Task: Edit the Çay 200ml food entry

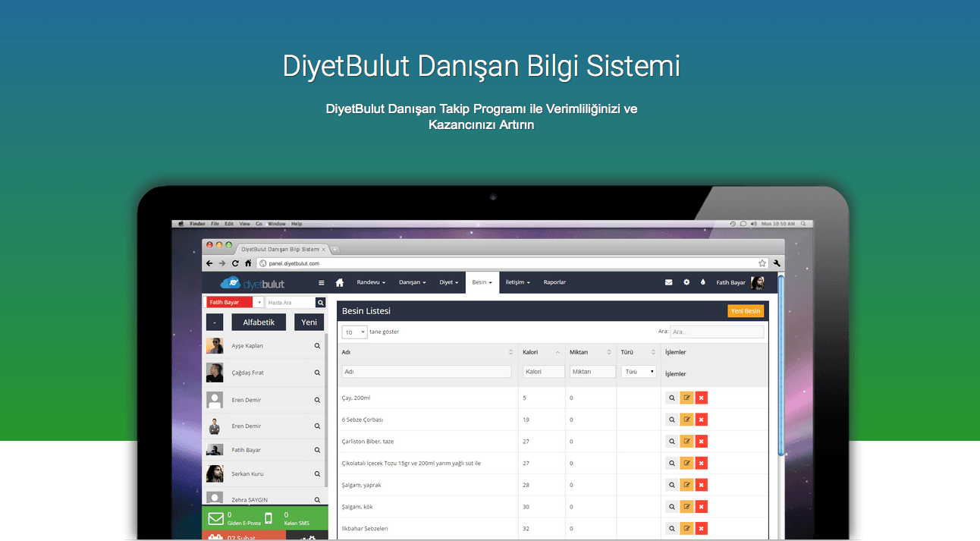Action: [x=686, y=397]
